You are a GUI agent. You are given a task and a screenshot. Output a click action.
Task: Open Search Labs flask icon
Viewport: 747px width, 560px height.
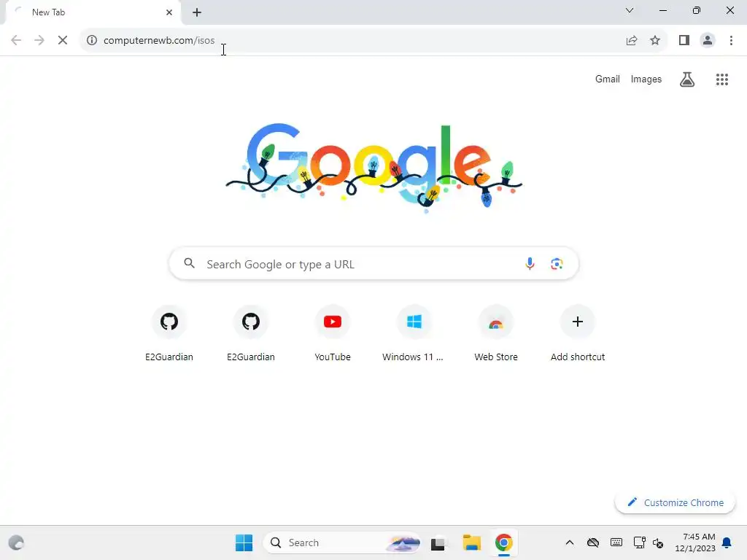(687, 79)
